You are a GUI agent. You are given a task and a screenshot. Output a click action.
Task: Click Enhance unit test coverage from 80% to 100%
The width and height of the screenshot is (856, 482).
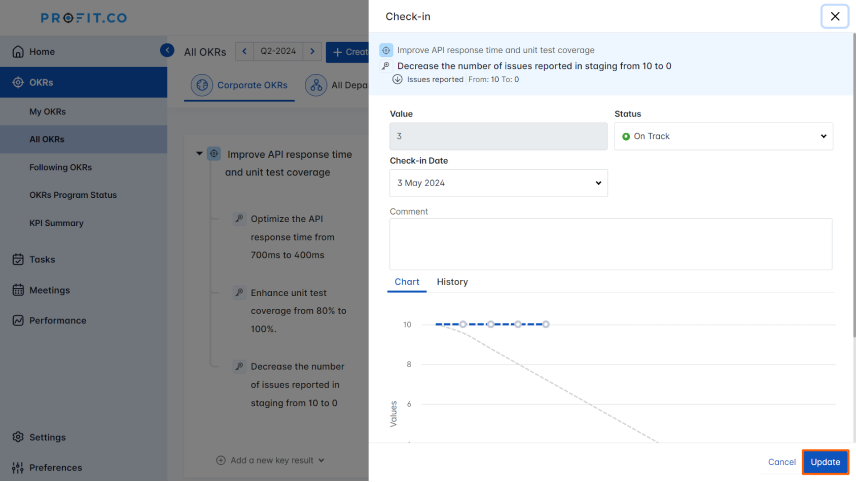[x=298, y=311]
